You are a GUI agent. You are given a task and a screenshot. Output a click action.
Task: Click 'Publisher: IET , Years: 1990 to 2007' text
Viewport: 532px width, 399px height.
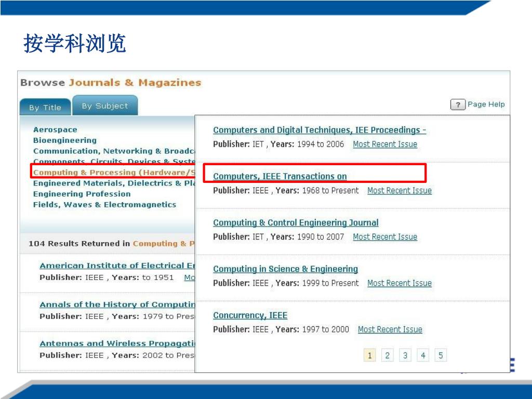(x=278, y=237)
